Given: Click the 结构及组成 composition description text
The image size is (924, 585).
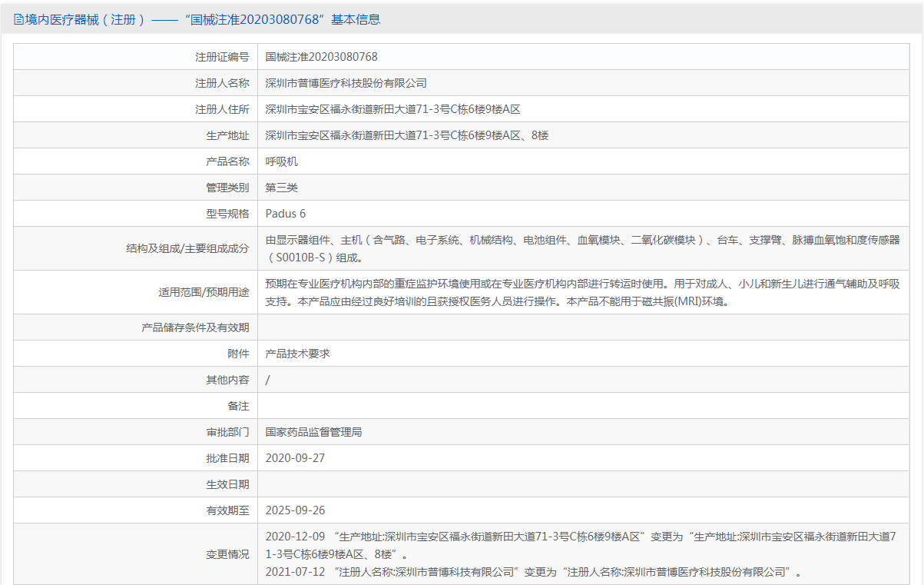Looking at the screenshot, I should pos(581,248).
